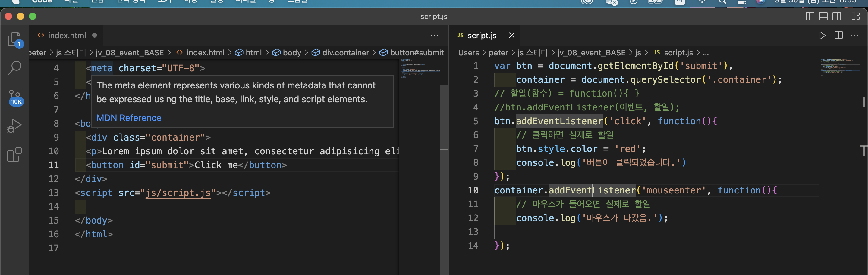Click the closing </body> tag line
Image resolution: width=868 pixels, height=275 pixels.
(x=94, y=221)
